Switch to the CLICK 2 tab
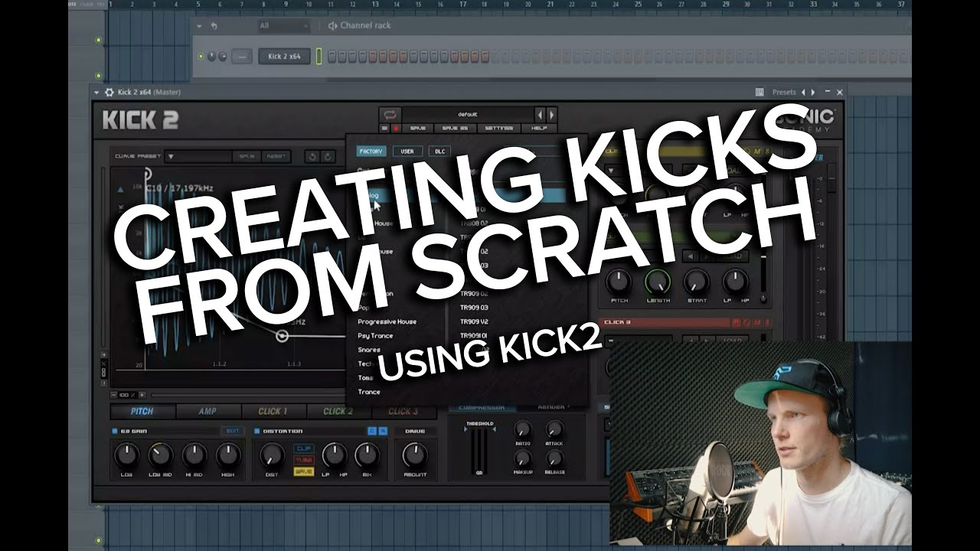Viewport: 980px width, 551px height. click(x=338, y=411)
